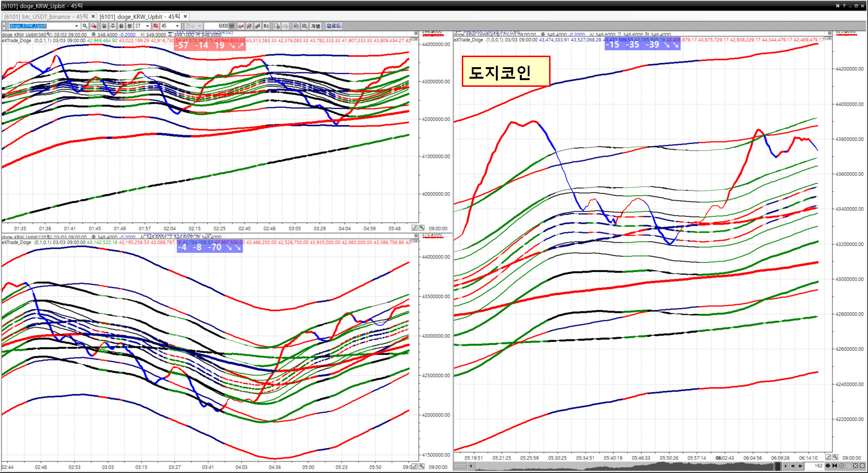Click fast-forward arrows in bottom chart navigation
Viewport: 868px width, 473px height.
(x=800, y=466)
